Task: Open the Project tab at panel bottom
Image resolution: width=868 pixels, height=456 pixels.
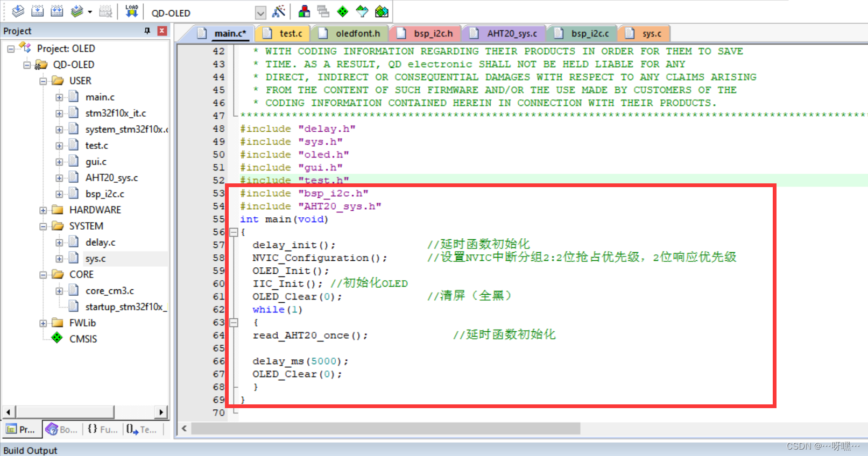Action: (x=21, y=429)
